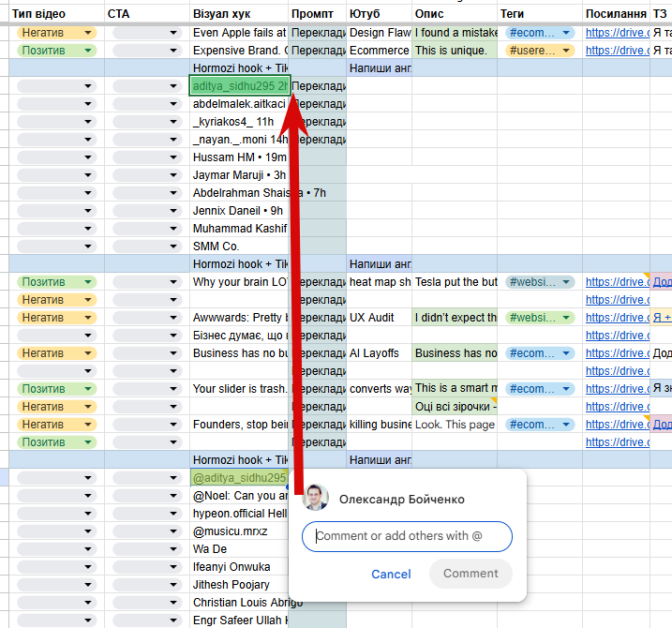Open drive link in 'Why your brain' row
The image size is (672, 628).
pos(617,282)
